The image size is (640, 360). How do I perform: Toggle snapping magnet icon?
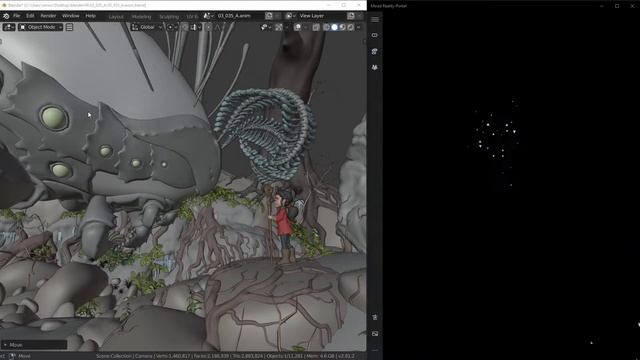click(185, 27)
